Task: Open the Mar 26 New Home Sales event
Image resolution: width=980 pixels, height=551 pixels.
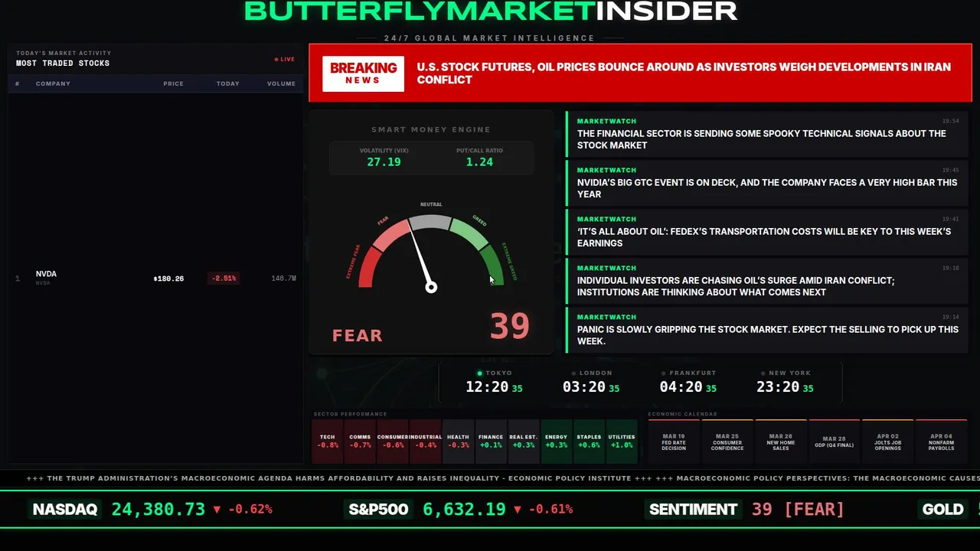Action: pyautogui.click(x=781, y=442)
